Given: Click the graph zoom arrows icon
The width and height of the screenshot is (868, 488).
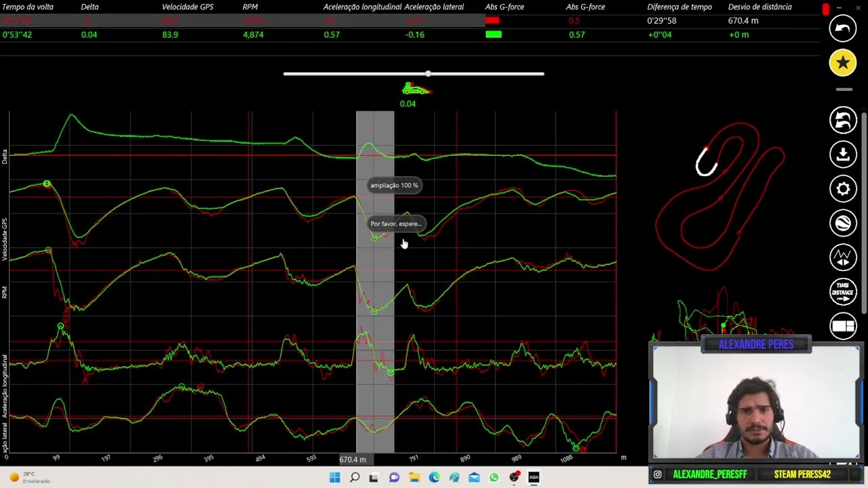Looking at the screenshot, I should [843, 258].
